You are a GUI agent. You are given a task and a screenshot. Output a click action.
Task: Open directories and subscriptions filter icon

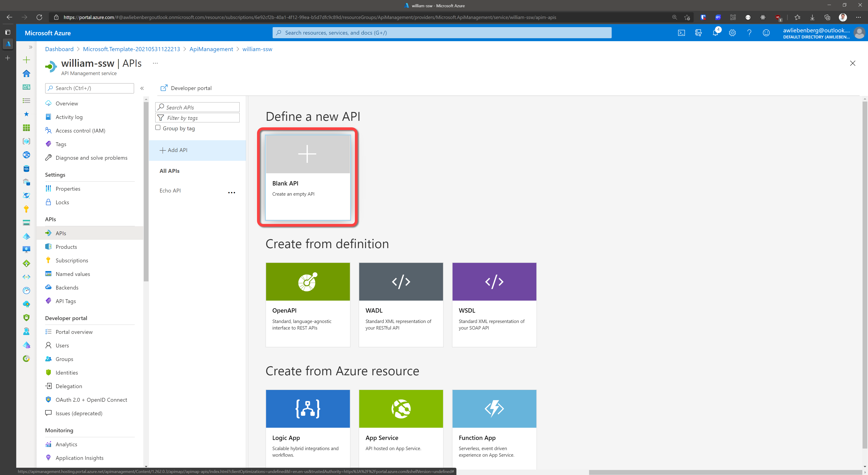click(698, 33)
